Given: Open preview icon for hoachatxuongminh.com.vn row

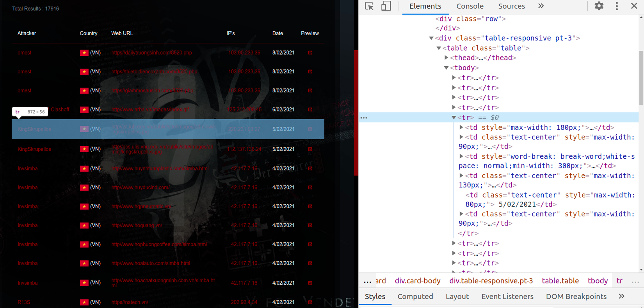Looking at the screenshot, I should pyautogui.click(x=310, y=283).
